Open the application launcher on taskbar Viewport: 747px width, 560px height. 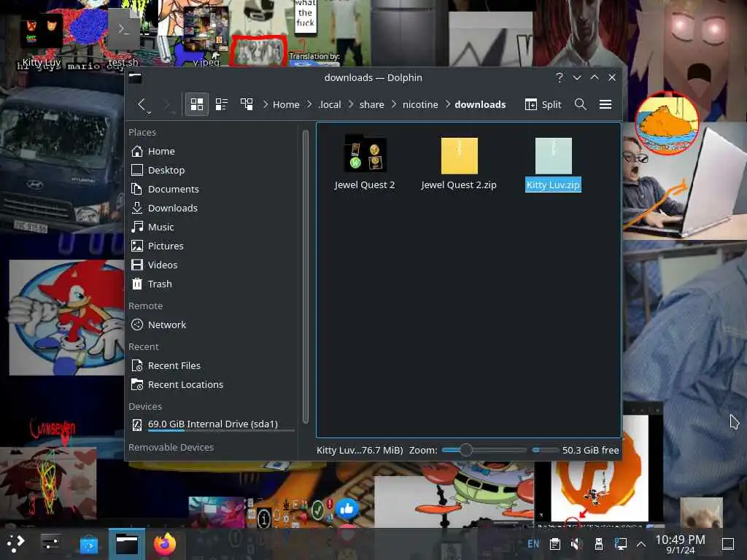[16, 544]
